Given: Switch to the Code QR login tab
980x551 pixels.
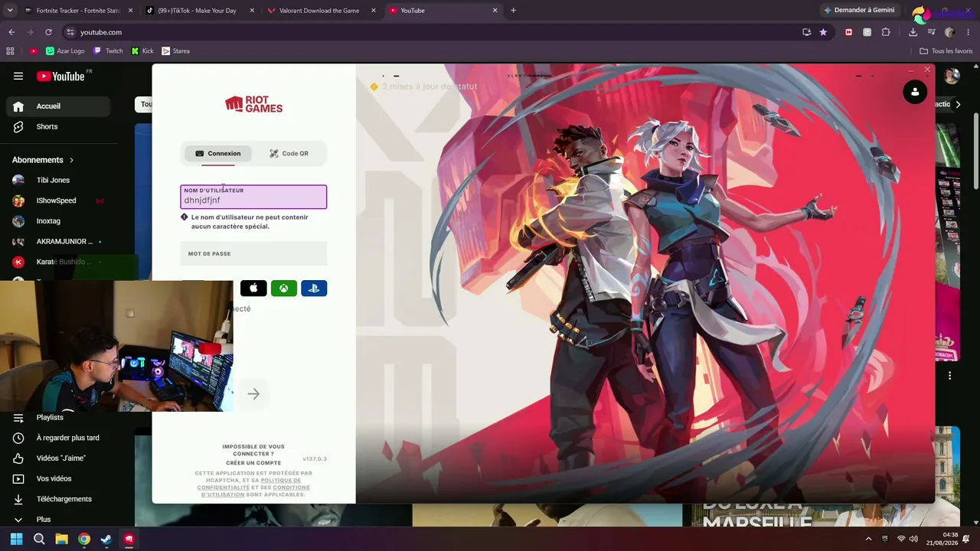Looking at the screenshot, I should coord(289,153).
